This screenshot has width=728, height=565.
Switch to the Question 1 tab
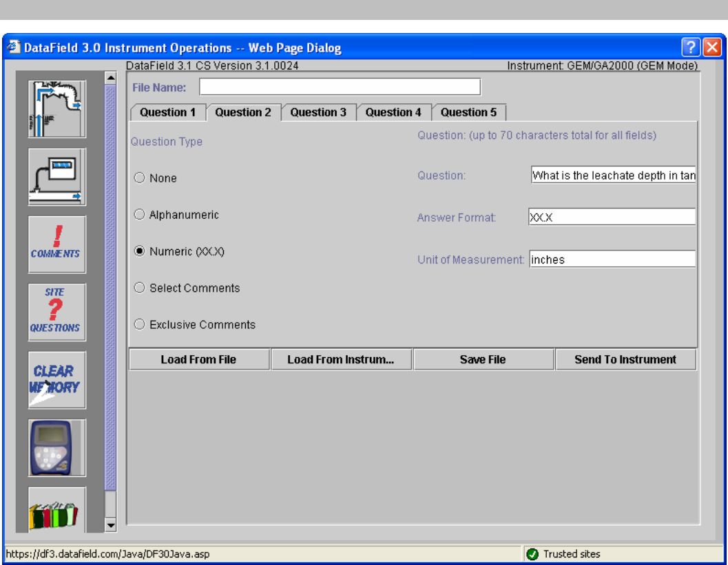168,112
